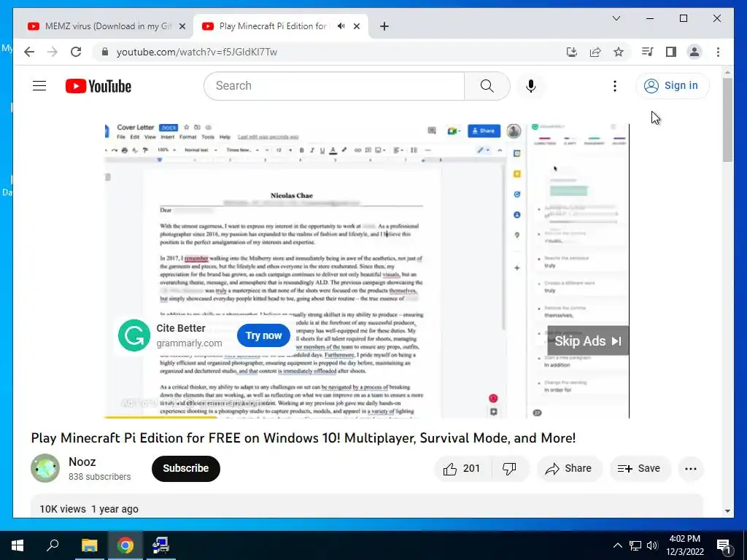Toggle Chrome side panel
The height and width of the screenshot is (560, 747).
[x=671, y=52]
